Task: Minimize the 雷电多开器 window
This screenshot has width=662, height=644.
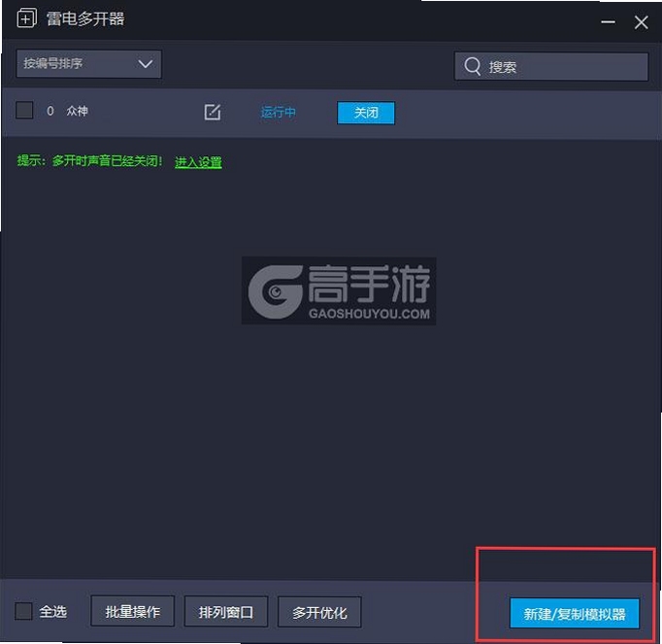Action: (608, 22)
